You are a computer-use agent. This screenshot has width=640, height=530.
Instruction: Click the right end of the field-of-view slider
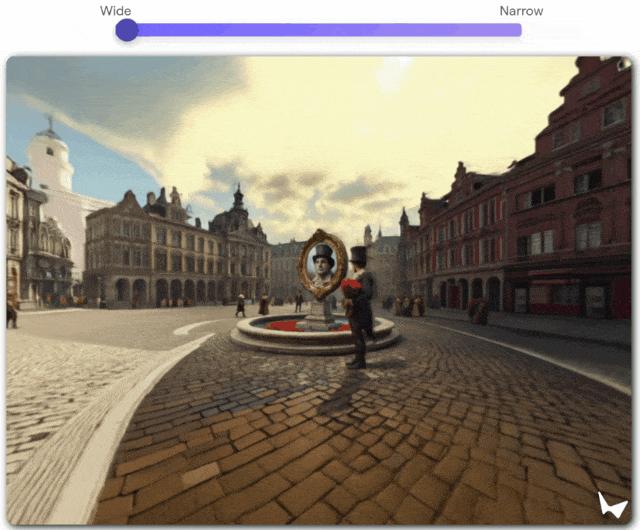pos(518,30)
